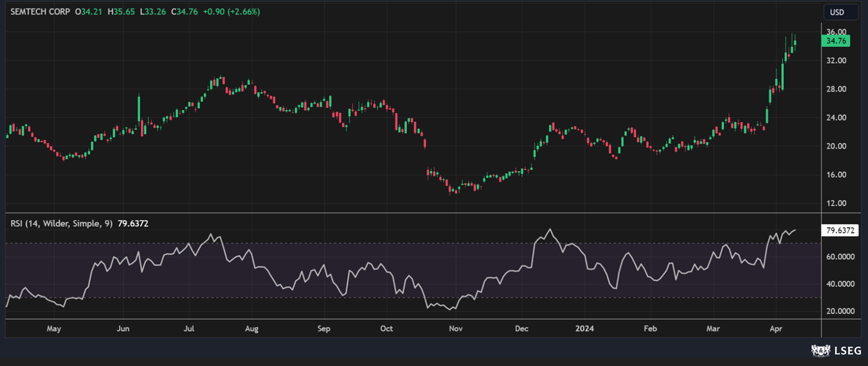Select the Apr label on time axis
The height and width of the screenshot is (366, 868).
(x=776, y=329)
